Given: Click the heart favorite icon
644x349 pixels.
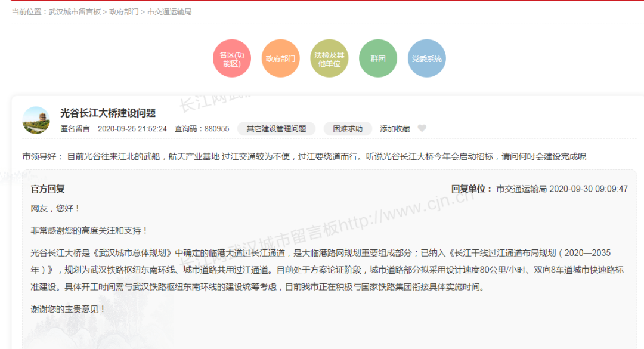Looking at the screenshot, I should click(422, 128).
